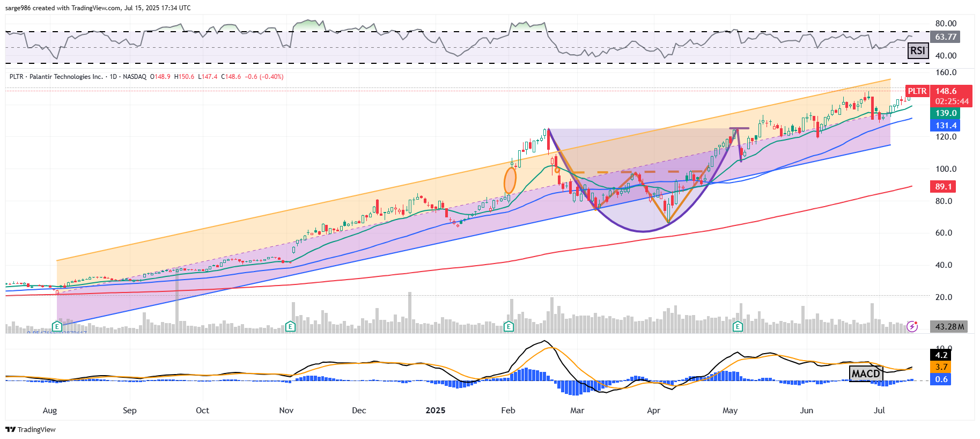Viewport: 980px width, 439px height.
Task: Click the PLTR Palantir Technologies Inc. title
Action: 56,77
